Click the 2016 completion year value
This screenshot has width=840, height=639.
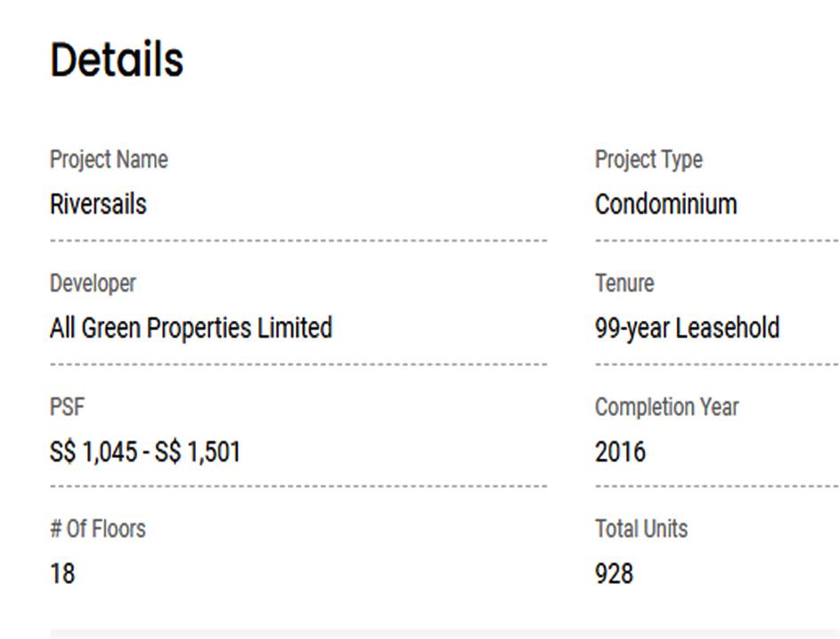(x=620, y=452)
